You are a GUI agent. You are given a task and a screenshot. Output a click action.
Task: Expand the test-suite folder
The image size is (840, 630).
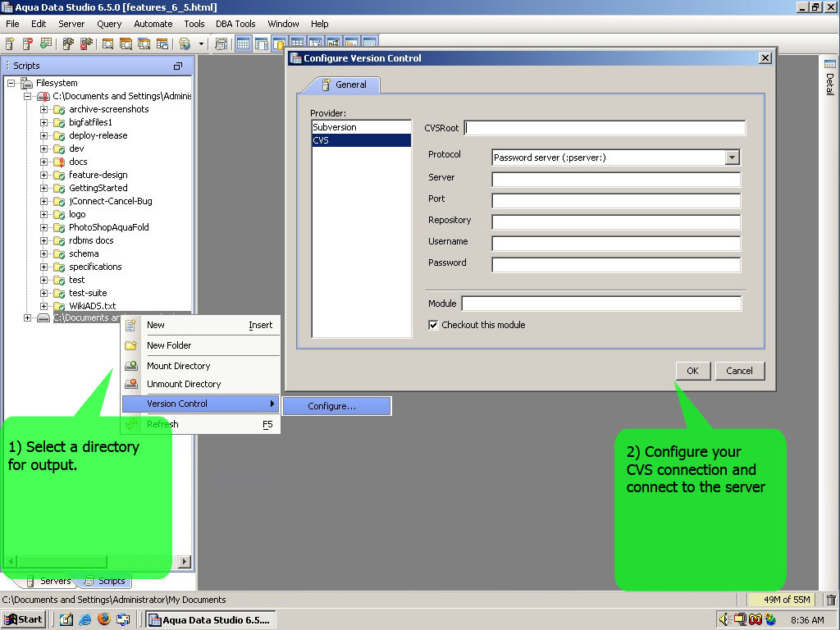click(44, 293)
